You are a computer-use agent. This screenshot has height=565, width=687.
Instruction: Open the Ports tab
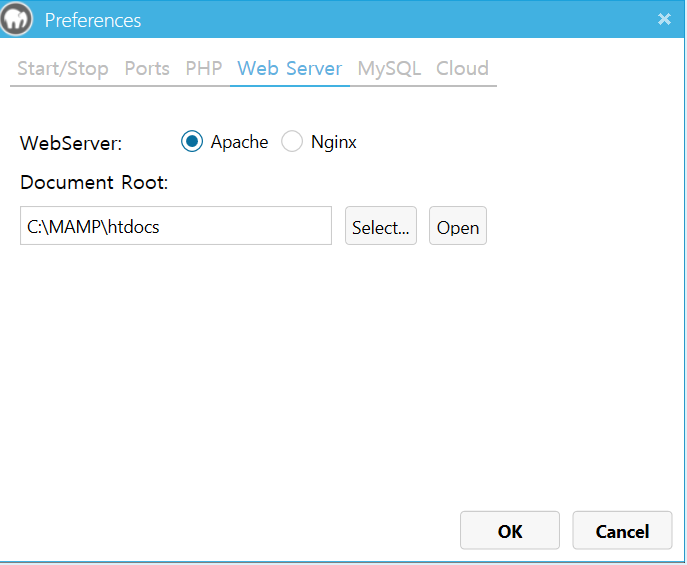147,69
